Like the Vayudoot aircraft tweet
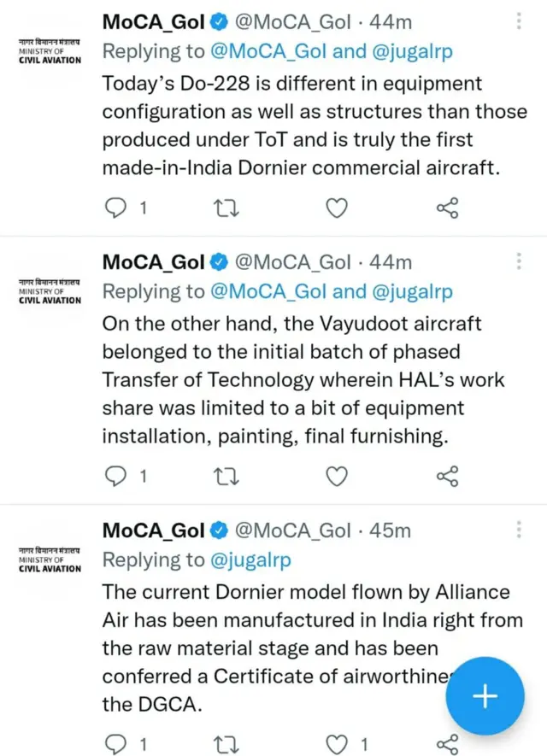This screenshot has height=756, width=547. (336, 477)
